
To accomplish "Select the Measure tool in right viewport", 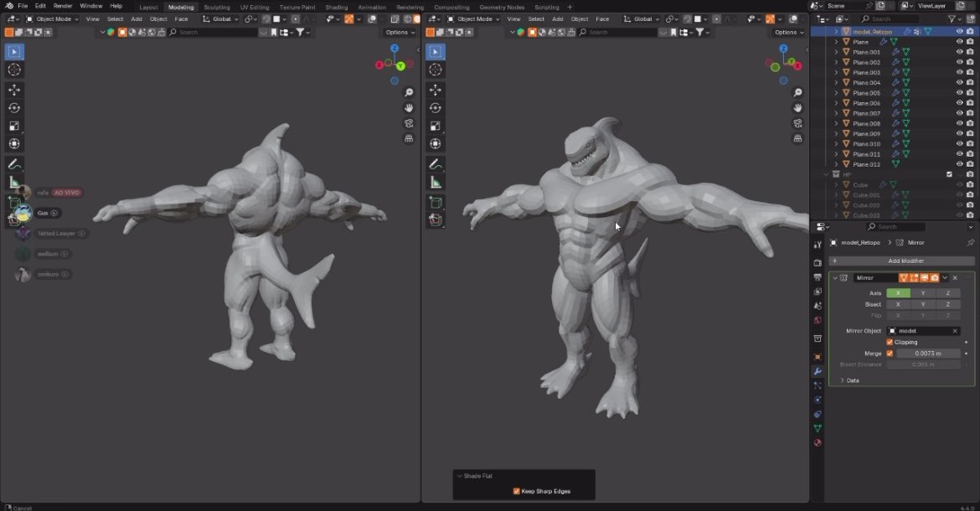I will tap(436, 183).
